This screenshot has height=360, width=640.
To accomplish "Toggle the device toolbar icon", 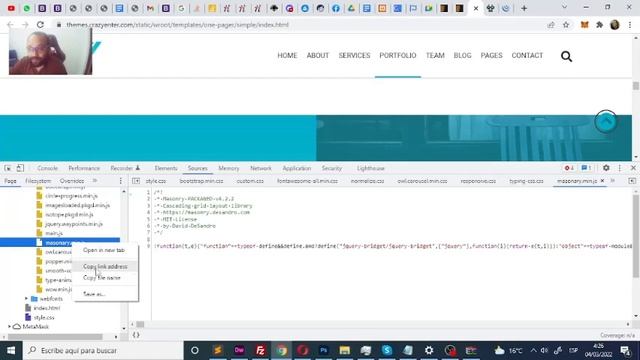I will 20,168.
